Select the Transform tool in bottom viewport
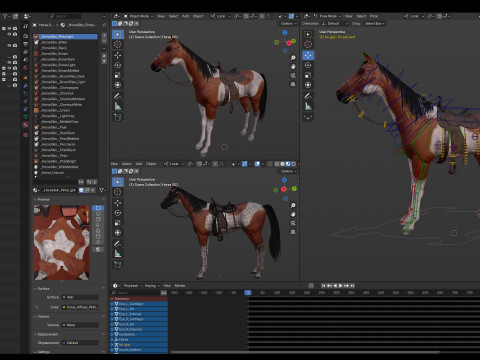Viewport: 480px width, 360px height. coord(117,233)
